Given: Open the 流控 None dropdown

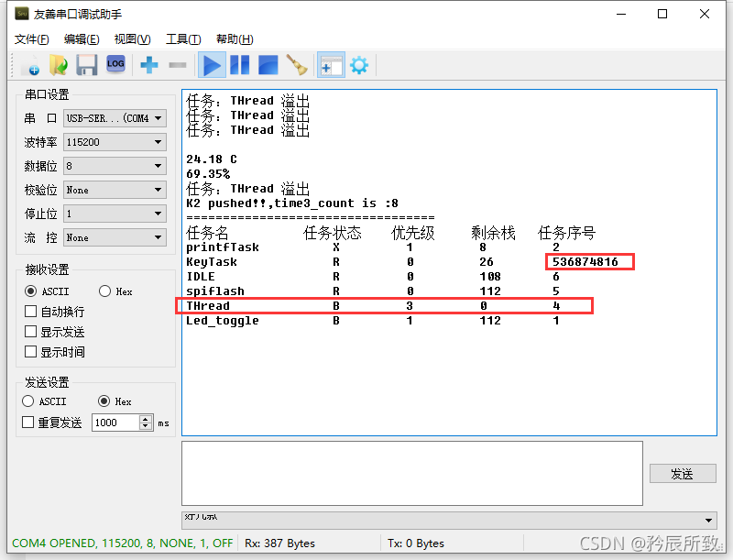Looking at the screenshot, I should pos(115,237).
